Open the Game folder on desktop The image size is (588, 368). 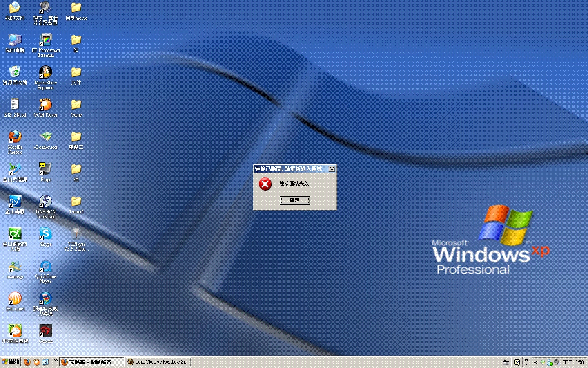click(x=76, y=105)
